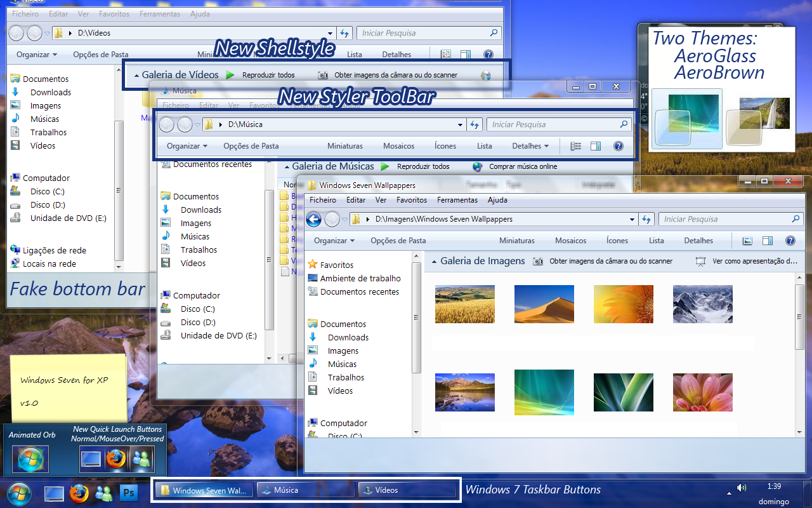Click refresh icon in Música address bar
The width and height of the screenshot is (812, 508).
475,124
